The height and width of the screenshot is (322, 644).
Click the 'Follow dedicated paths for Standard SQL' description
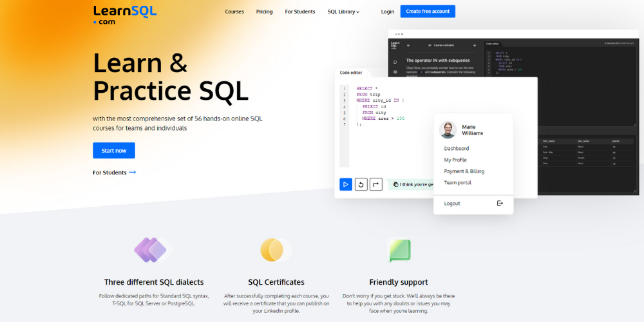[154, 299]
